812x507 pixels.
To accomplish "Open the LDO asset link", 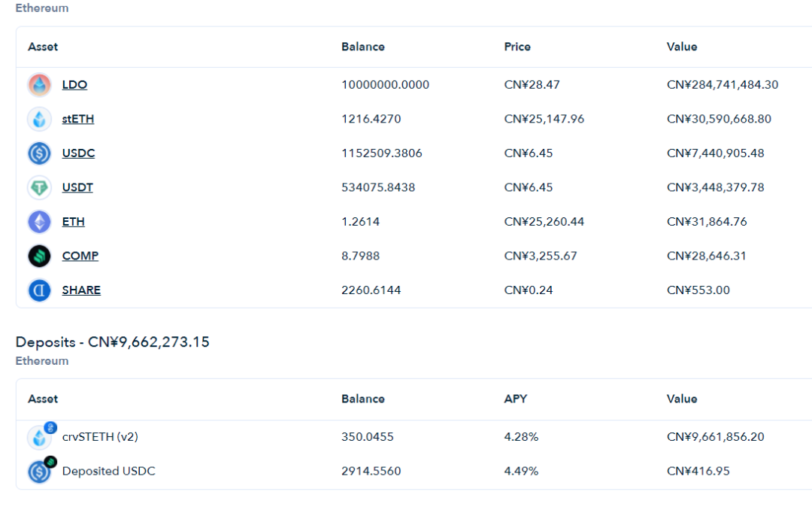I will 74,85.
